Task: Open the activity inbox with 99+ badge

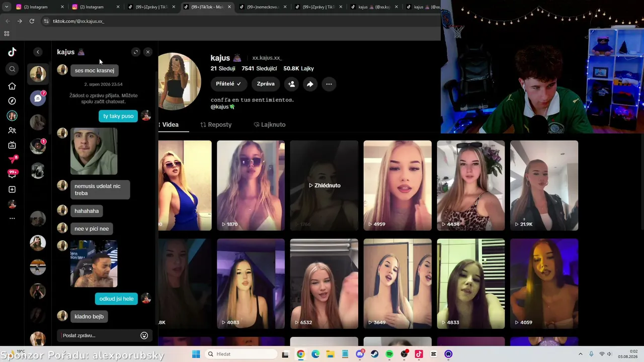Action: pos(13,174)
